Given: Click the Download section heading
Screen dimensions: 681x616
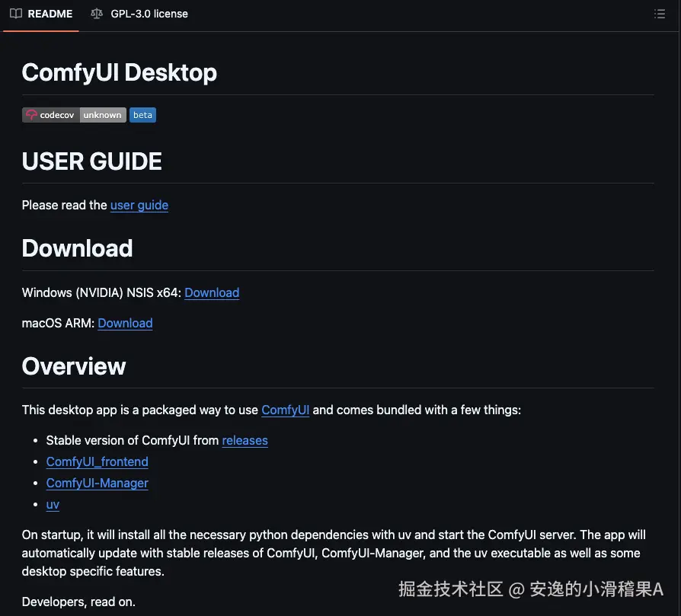Looking at the screenshot, I should (77, 248).
